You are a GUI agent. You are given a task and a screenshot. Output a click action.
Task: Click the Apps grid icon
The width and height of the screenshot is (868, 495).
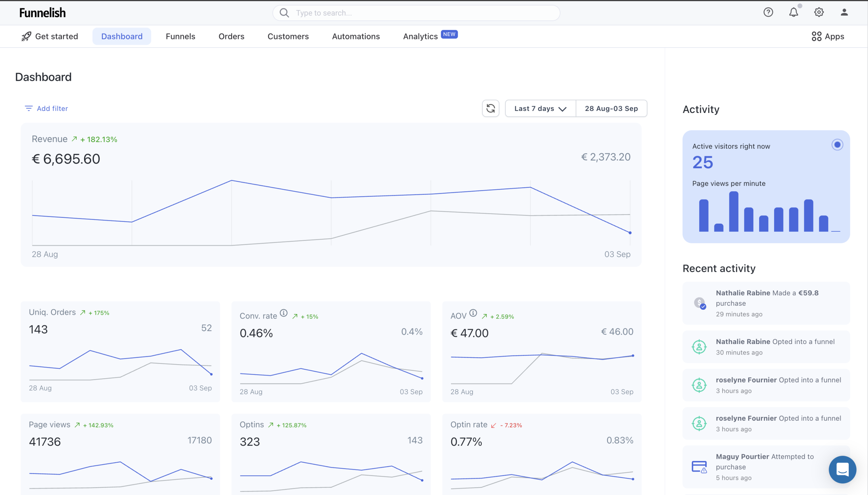pyautogui.click(x=816, y=36)
